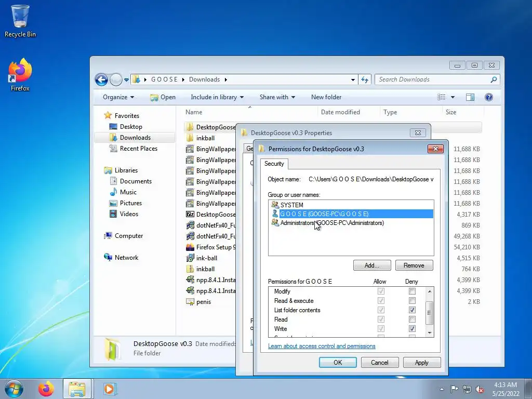Click New folder in Explorer toolbar
Screen dimensions: 532x399
[326, 97]
